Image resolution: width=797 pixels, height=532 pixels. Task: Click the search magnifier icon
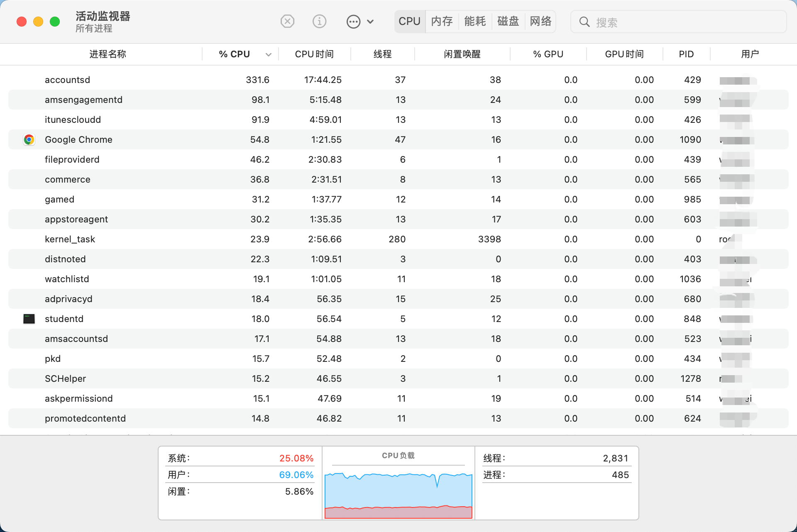[x=584, y=22]
